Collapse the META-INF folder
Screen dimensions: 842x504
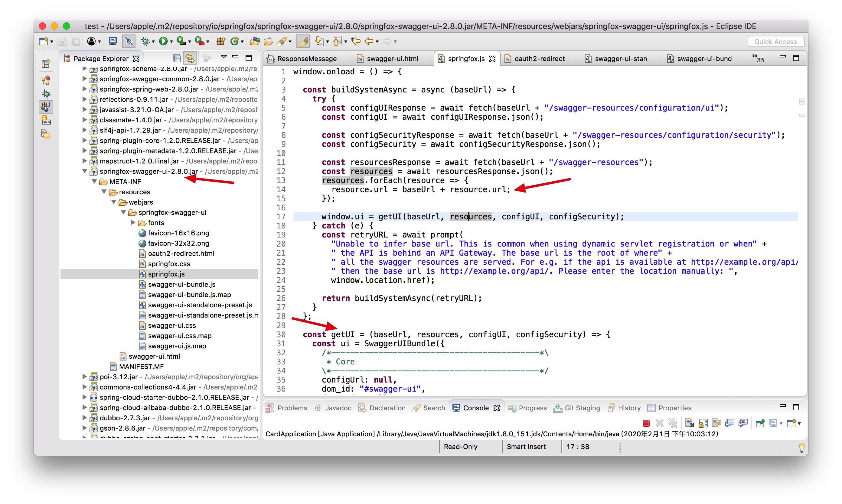[x=94, y=182]
